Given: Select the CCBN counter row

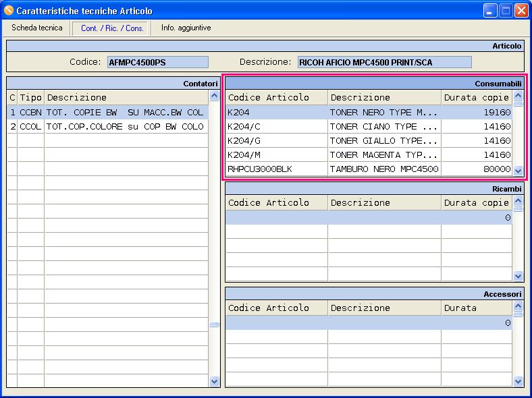Looking at the screenshot, I should click(x=107, y=112).
